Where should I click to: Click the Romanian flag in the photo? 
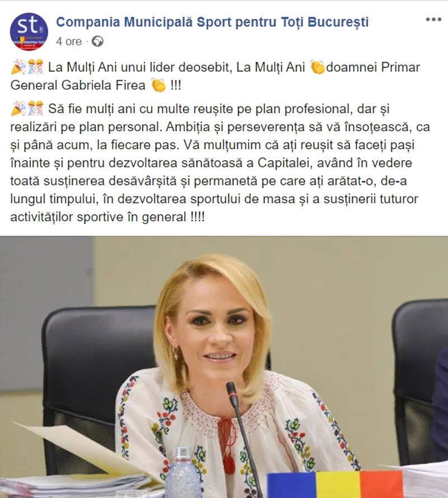tap(334, 485)
